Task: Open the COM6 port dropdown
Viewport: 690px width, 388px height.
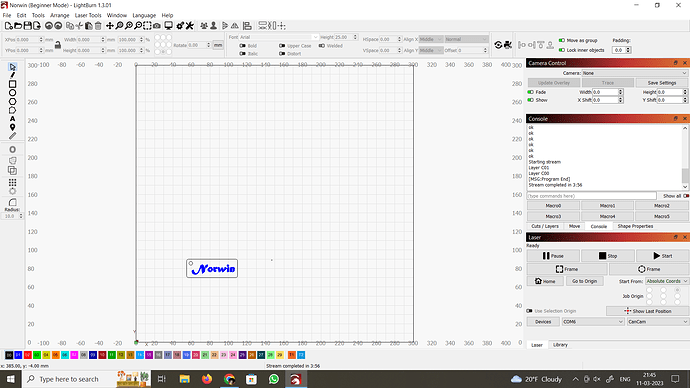Action: click(593, 322)
